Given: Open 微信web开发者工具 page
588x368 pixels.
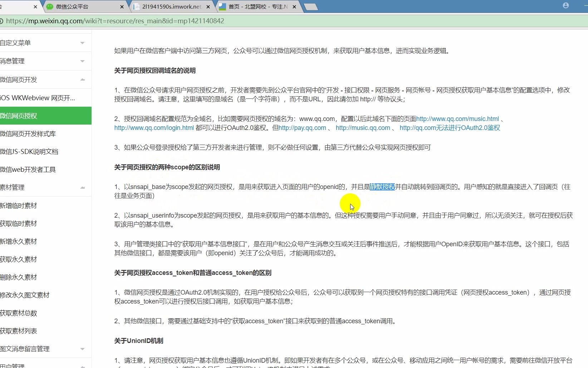Looking at the screenshot, I should coord(28,170).
